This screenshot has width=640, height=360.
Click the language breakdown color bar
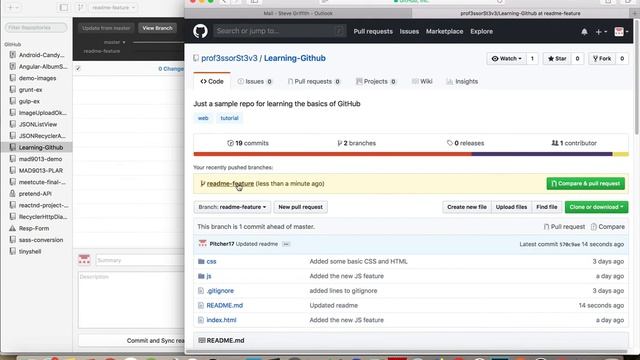pyautogui.click(x=411, y=154)
